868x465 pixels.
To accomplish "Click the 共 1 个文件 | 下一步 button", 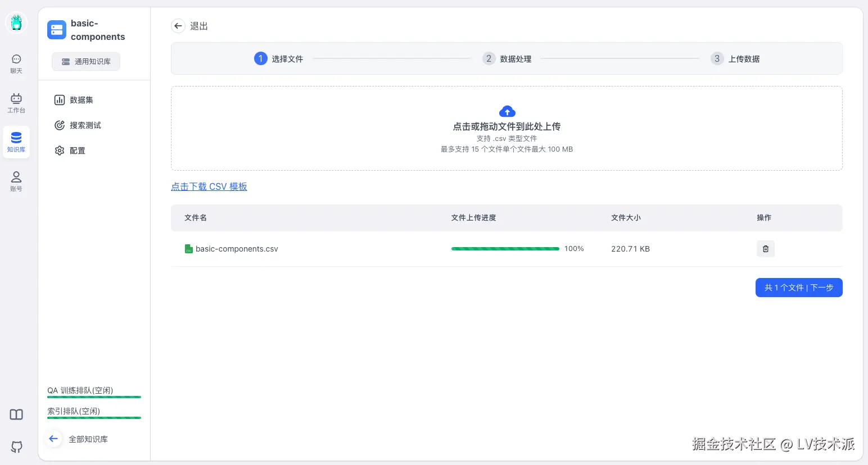I will [x=798, y=288].
